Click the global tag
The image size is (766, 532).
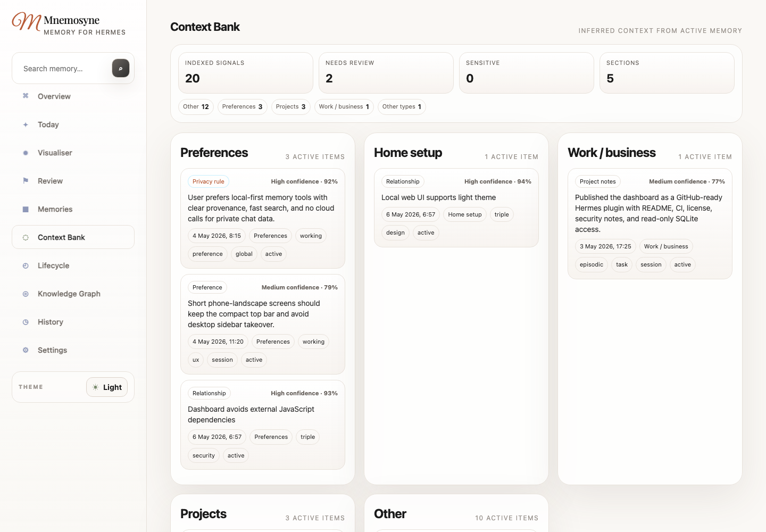[x=244, y=254]
